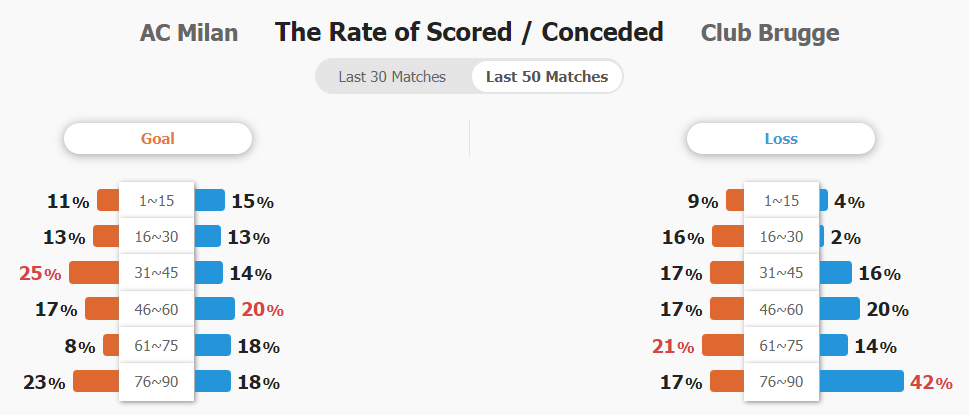
Task: Select the 31~45 row in Goal chart
Action: [156, 273]
